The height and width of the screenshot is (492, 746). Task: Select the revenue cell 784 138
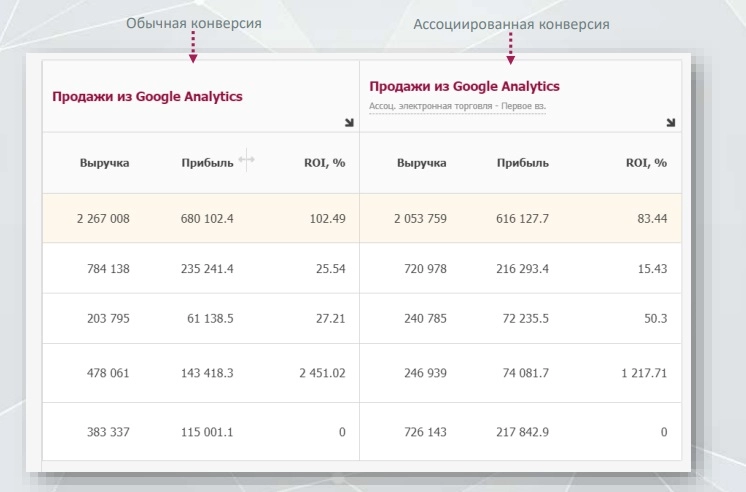[x=108, y=269]
